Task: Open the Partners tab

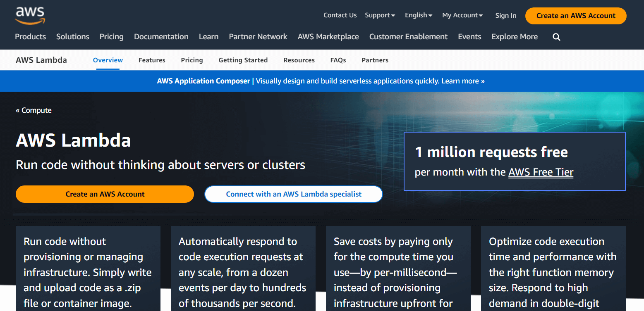Action: 375,60
